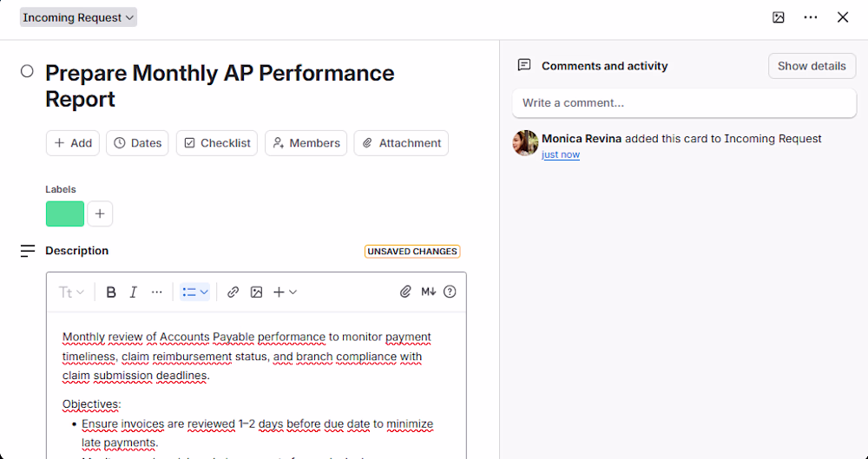Click the Attachment button
Image resolution: width=868 pixels, height=459 pixels.
(x=401, y=143)
